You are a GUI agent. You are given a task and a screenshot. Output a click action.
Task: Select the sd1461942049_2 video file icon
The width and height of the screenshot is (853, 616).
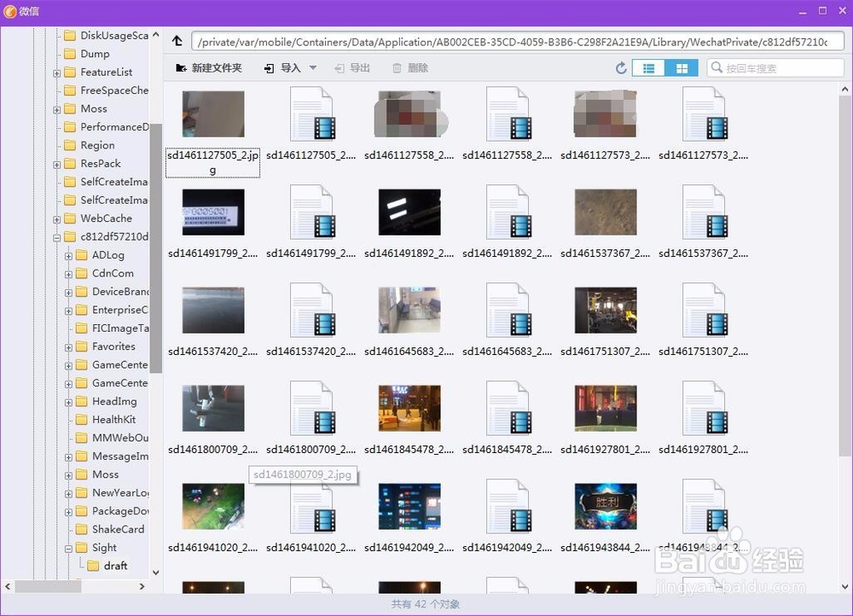[508, 506]
